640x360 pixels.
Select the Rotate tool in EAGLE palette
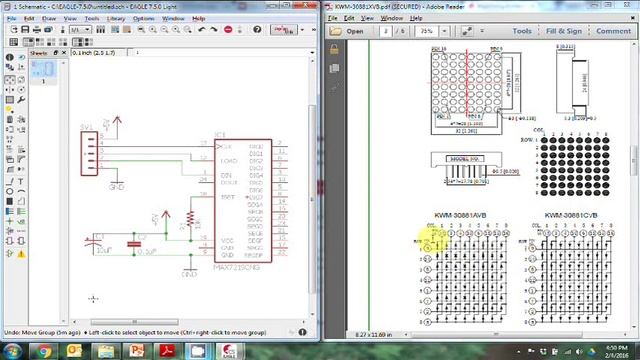click(x=21, y=89)
